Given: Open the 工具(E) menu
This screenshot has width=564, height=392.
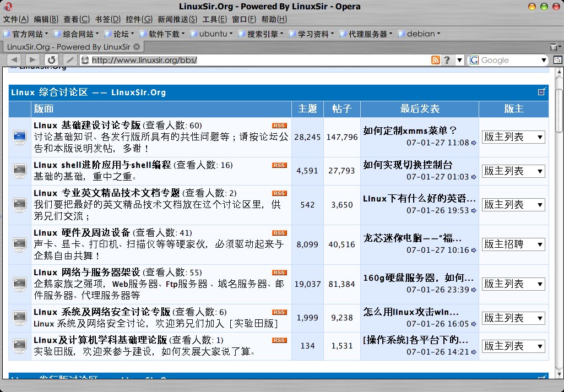Looking at the screenshot, I should pyautogui.click(x=215, y=19).
